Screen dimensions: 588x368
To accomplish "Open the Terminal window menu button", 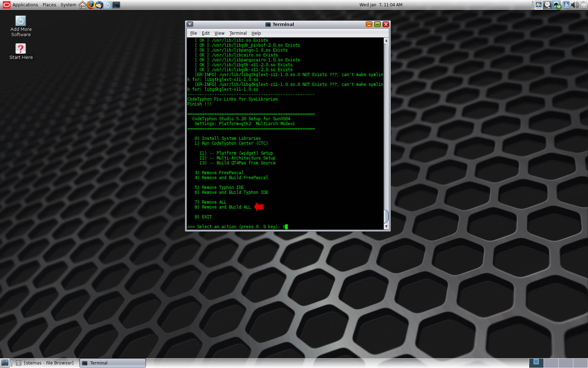I will (x=190, y=24).
